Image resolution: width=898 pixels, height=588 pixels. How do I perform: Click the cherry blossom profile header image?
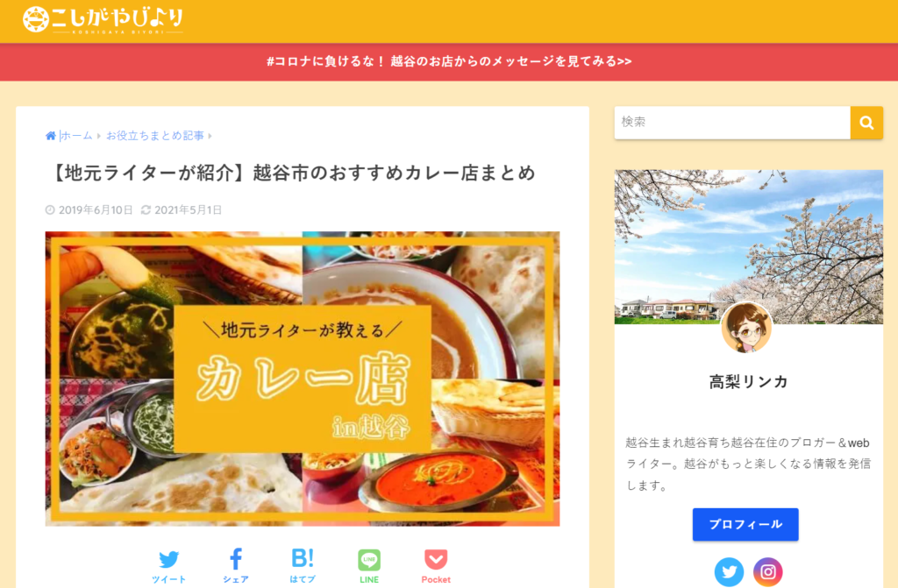[749, 247]
